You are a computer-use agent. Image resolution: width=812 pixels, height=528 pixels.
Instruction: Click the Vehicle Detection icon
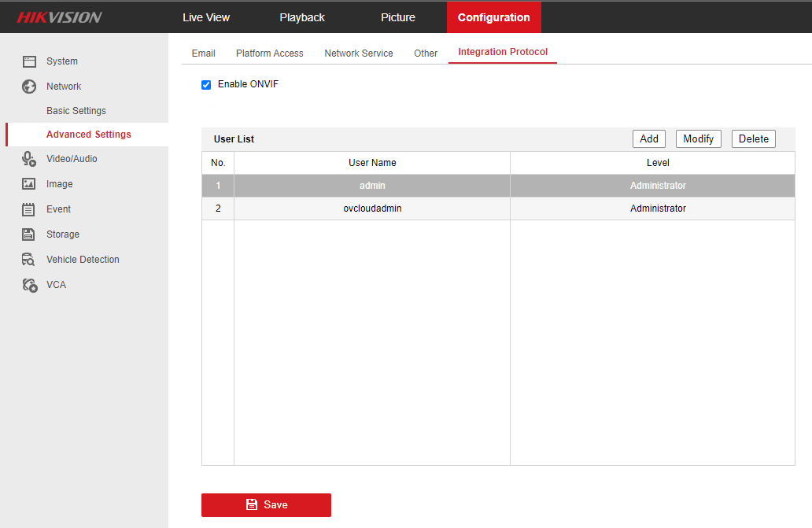coord(29,260)
